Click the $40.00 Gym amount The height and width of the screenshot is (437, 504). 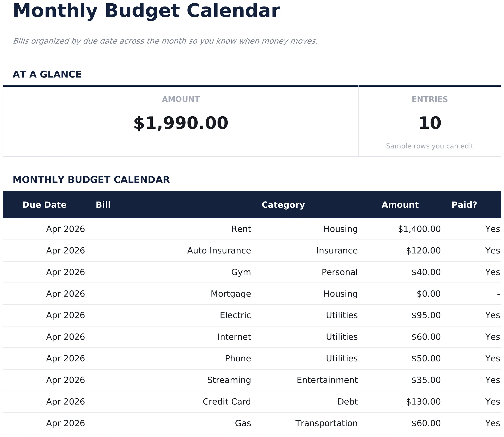pyautogui.click(x=426, y=272)
